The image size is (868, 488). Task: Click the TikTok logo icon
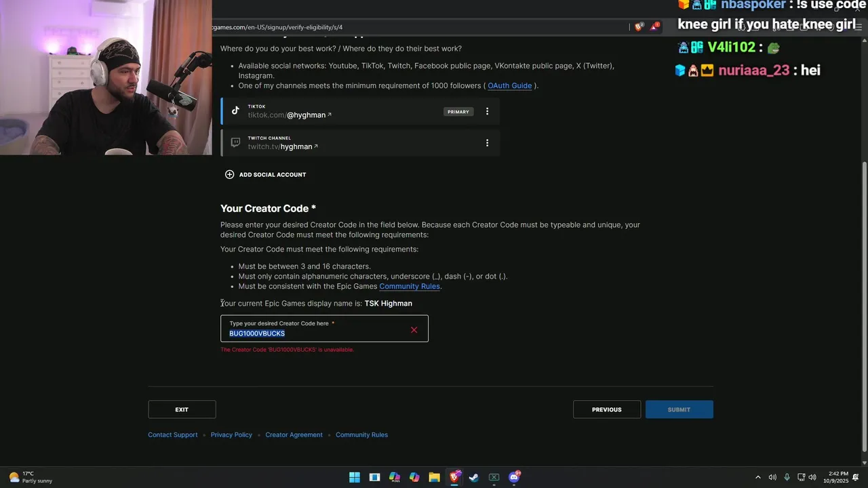coord(235,110)
